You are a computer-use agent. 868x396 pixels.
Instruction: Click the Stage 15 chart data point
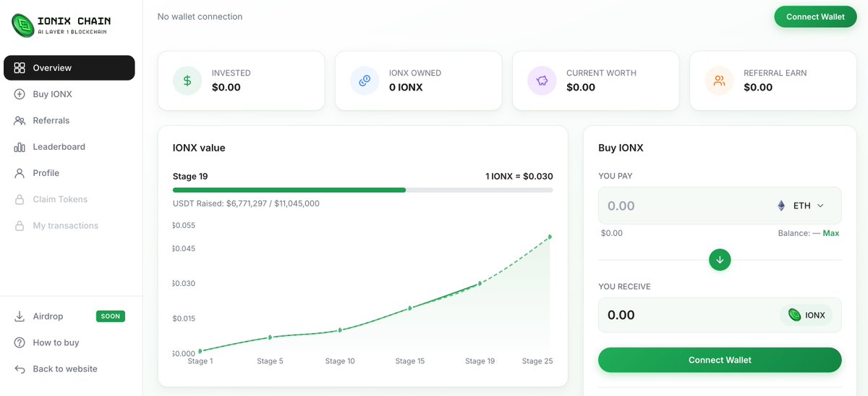pos(410,308)
